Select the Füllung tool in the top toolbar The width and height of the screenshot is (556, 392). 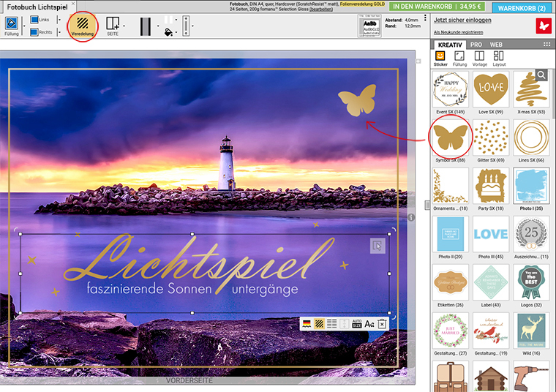pyautogui.click(x=12, y=25)
